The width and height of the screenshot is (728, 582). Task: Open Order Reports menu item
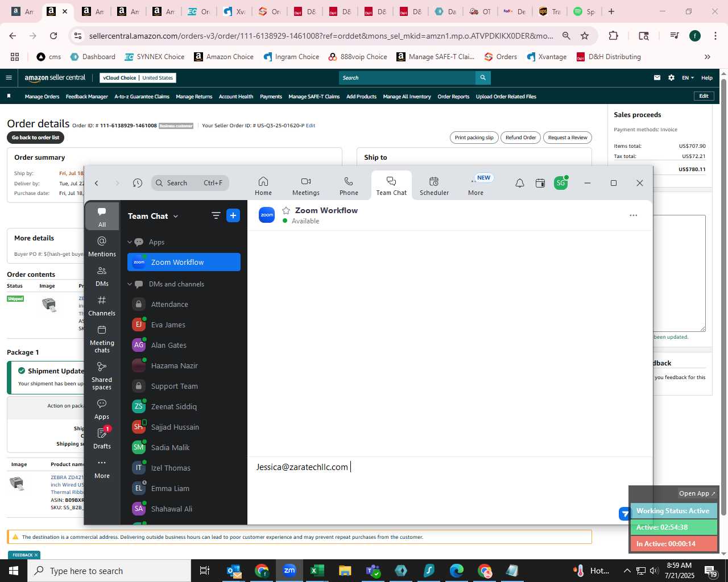click(x=453, y=97)
